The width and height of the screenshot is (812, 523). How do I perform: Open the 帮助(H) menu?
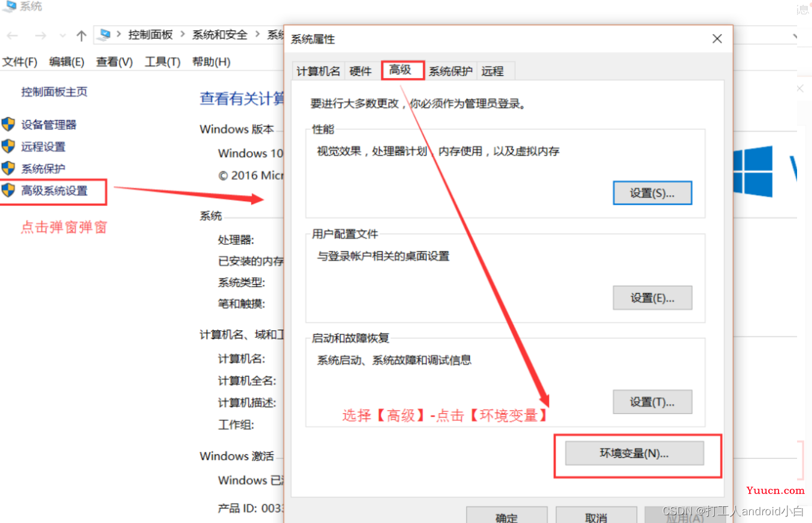pyautogui.click(x=211, y=61)
